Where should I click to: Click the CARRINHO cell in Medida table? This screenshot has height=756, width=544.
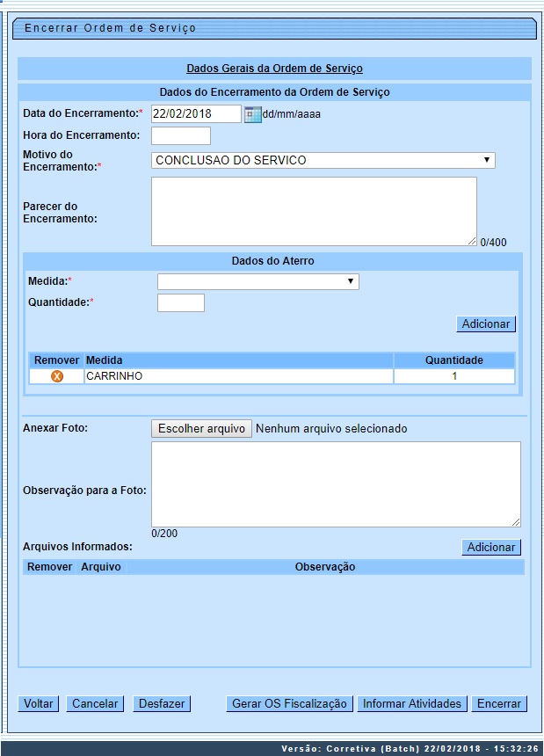[x=238, y=376]
